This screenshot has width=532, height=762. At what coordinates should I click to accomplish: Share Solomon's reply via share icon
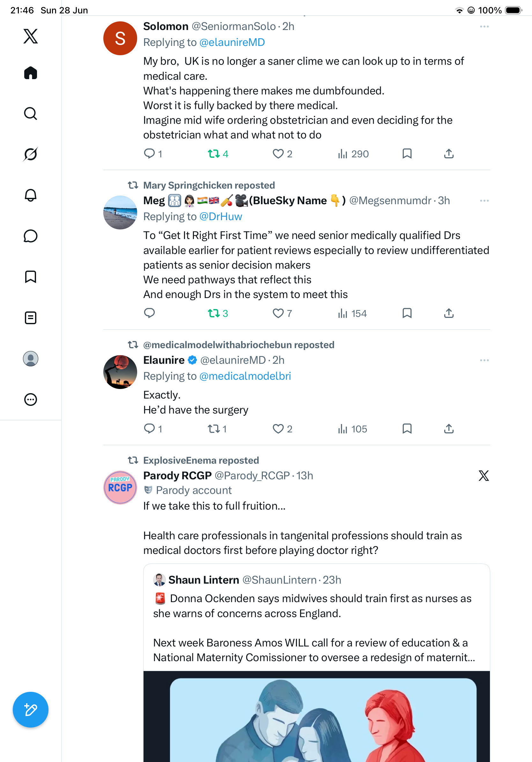(x=448, y=154)
